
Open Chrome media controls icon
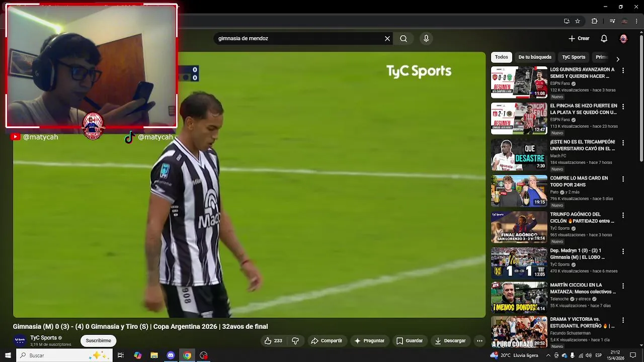click(612, 21)
